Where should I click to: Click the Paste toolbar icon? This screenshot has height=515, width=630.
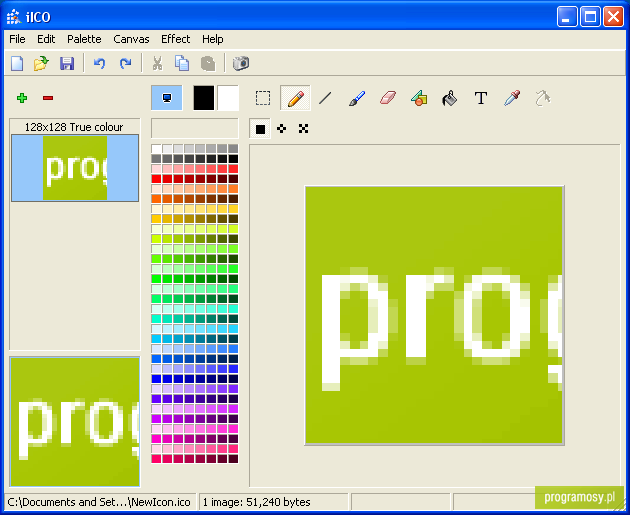[208, 63]
